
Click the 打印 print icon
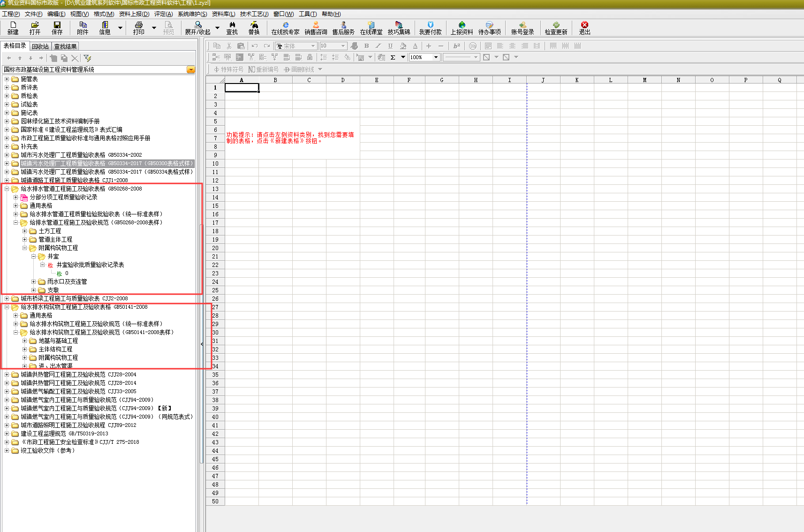click(x=138, y=28)
